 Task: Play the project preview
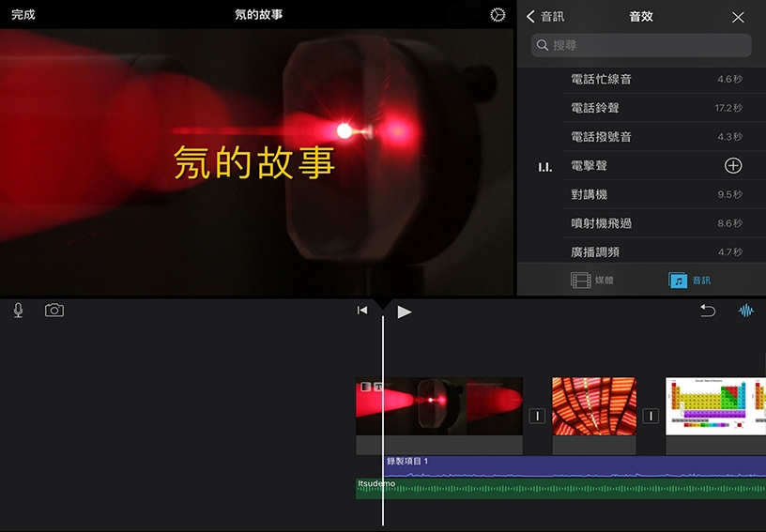pos(405,312)
